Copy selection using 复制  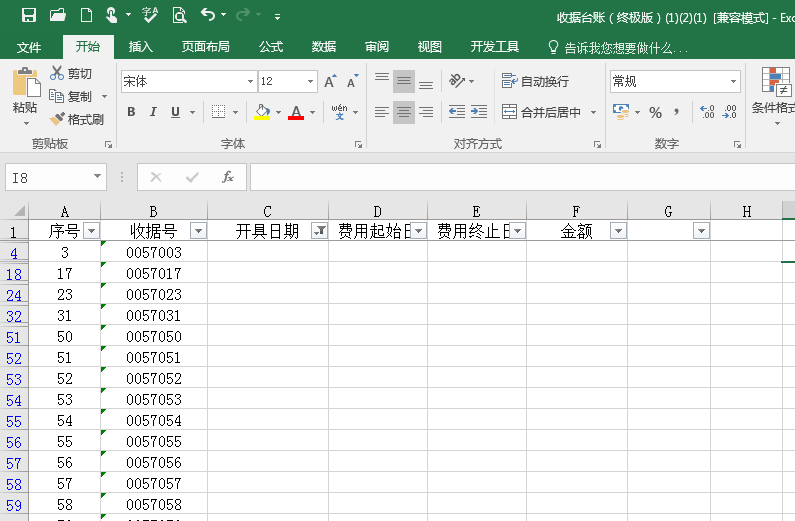[x=71, y=96]
